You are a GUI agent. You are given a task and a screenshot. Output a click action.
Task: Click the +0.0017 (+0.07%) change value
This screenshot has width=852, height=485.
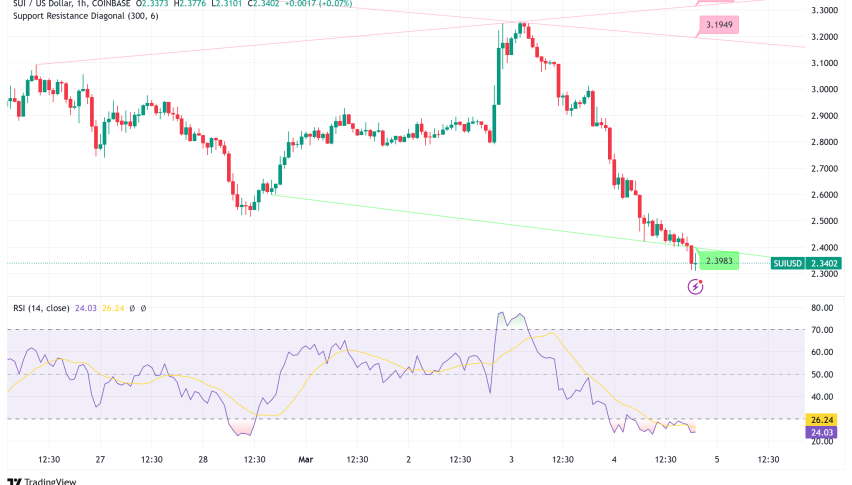point(318,3)
